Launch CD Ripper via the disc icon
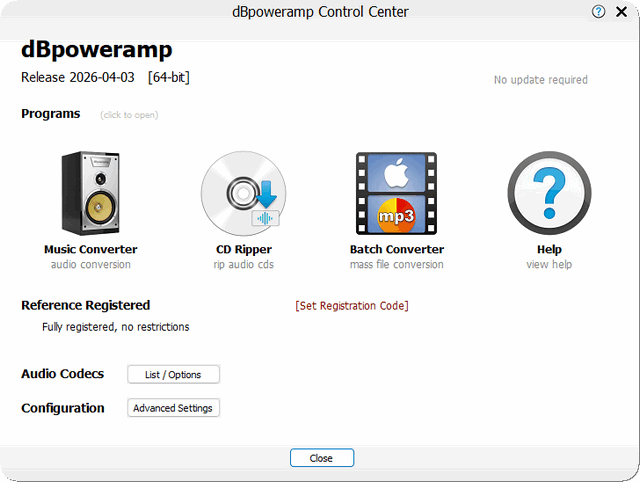Screen dimensions: 640x482 tap(244, 192)
